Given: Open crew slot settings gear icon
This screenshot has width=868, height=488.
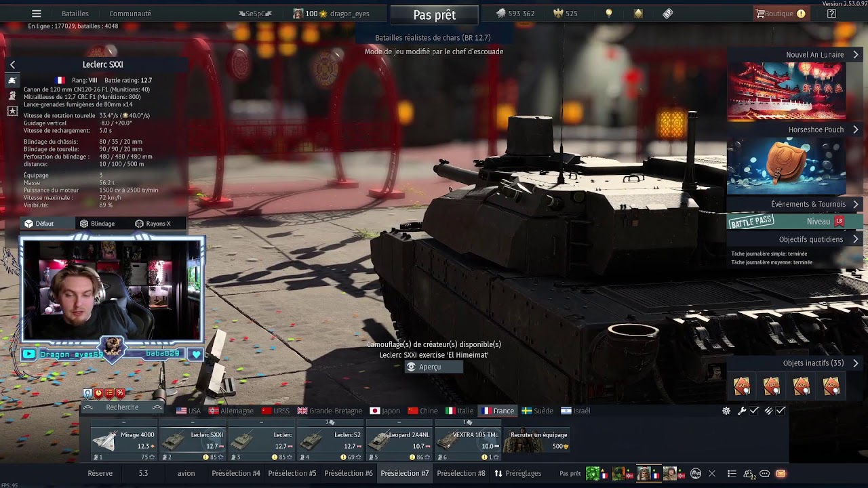Looking at the screenshot, I should (726, 411).
